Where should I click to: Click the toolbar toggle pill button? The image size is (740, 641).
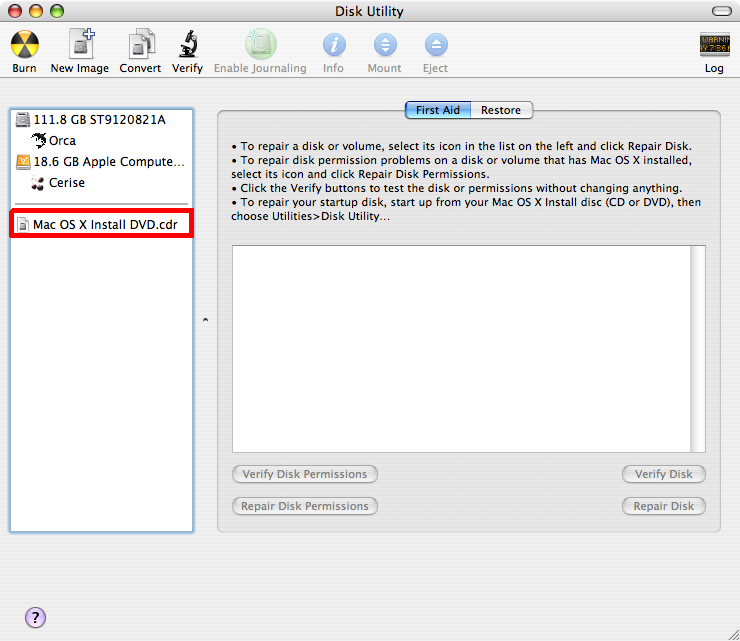pos(722,11)
